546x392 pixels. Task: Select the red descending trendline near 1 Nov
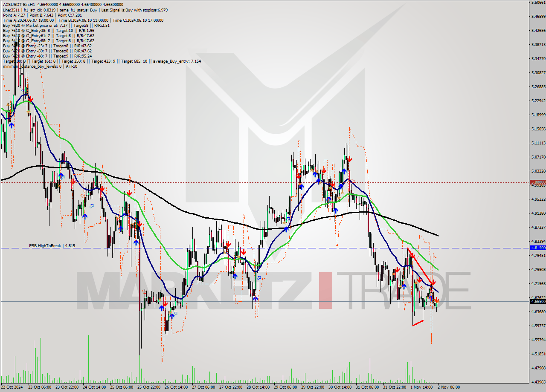coord(421,265)
